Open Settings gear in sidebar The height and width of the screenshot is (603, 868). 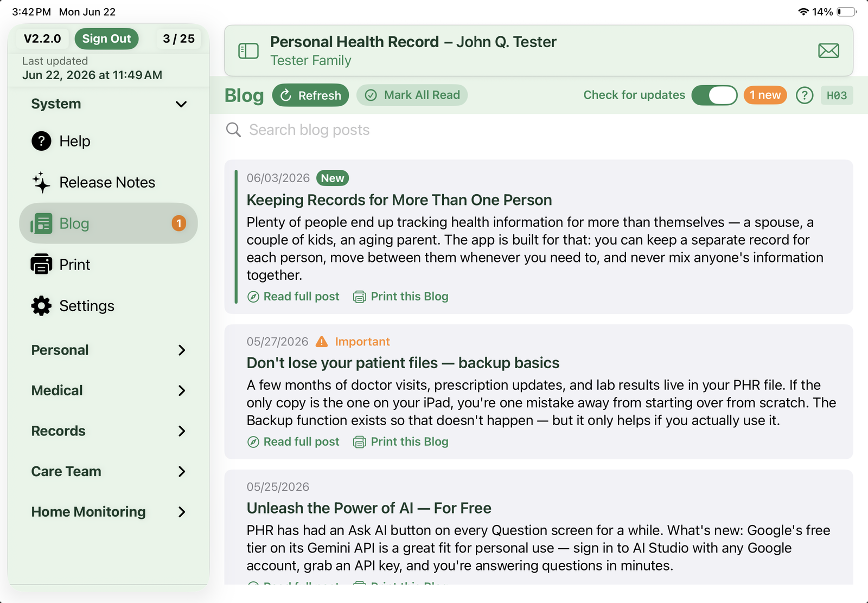[41, 306]
